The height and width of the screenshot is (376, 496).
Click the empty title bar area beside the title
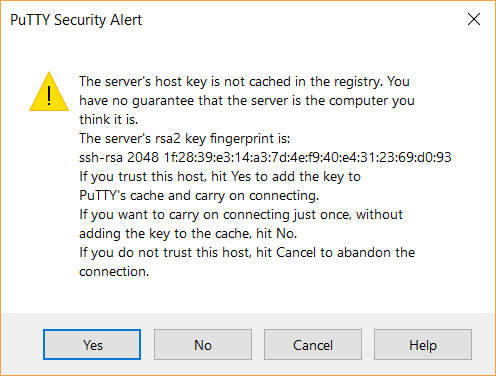300,19
